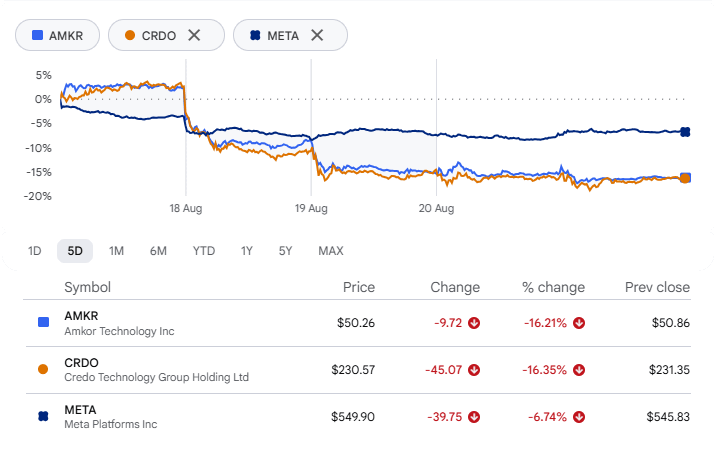This screenshot has width=720, height=451.
Task: Click AMKR price $50.26
Action: [x=356, y=323]
